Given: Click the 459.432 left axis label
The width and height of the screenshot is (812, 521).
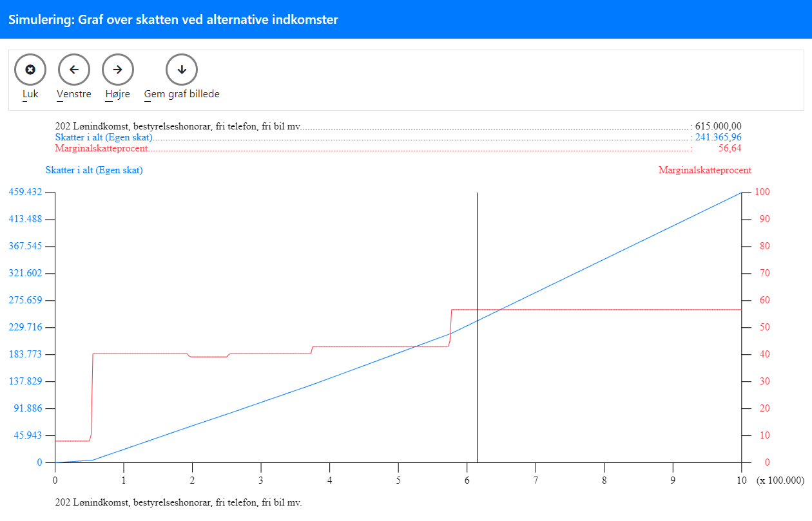Looking at the screenshot, I should [25, 192].
